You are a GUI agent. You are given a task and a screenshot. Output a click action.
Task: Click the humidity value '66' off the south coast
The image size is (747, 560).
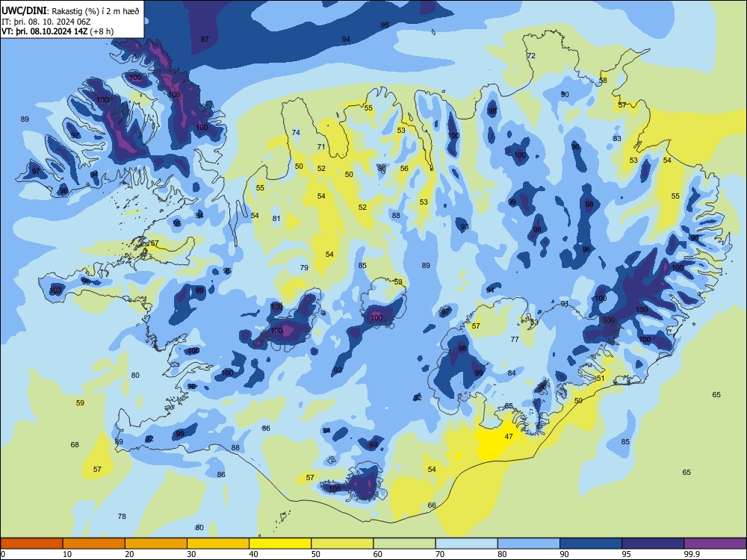[432, 505]
